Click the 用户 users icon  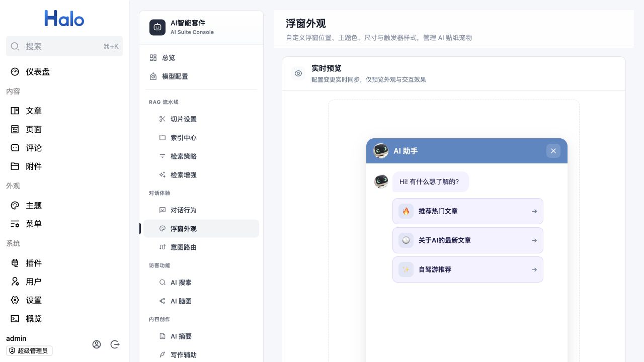[15, 282]
